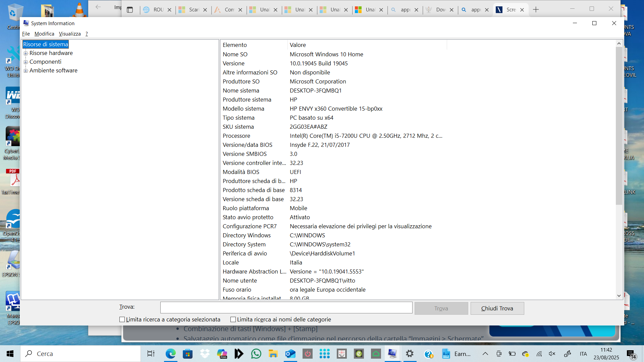Click the green house taskbar icon
This screenshot has width=644, height=362.
[376, 354]
